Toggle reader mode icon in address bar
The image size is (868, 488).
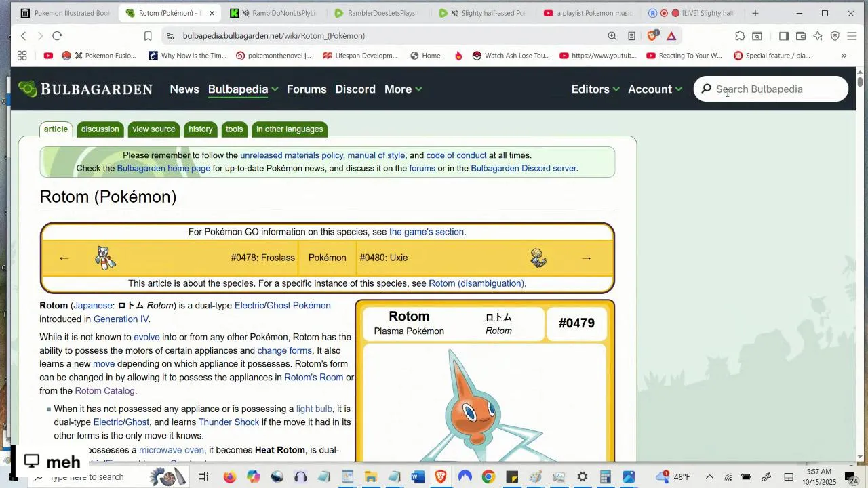(631, 36)
